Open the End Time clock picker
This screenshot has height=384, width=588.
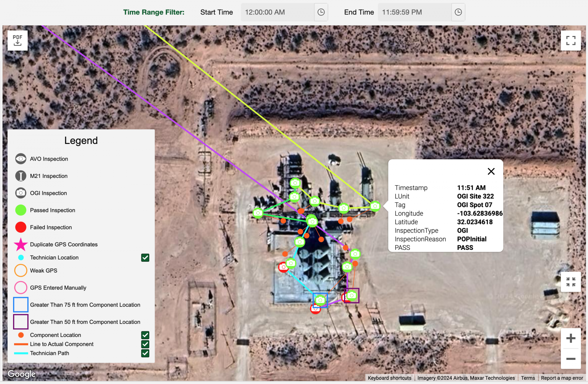(x=458, y=12)
